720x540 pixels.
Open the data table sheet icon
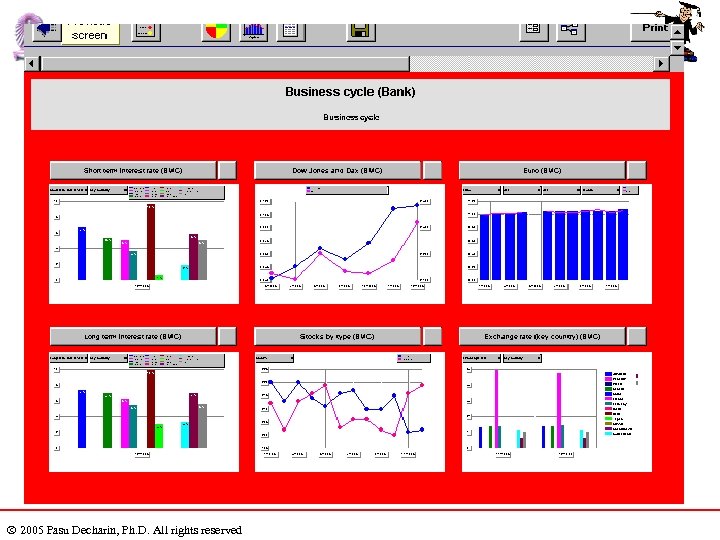tap(291, 32)
